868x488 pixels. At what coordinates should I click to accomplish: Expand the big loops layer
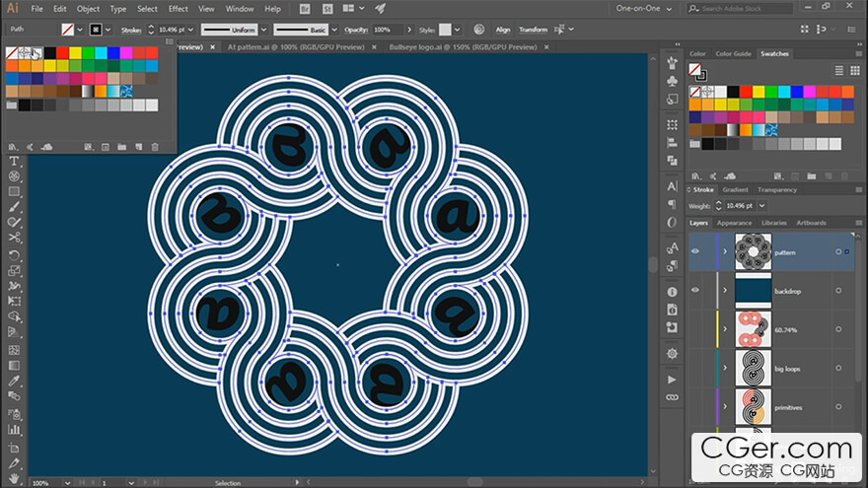(725, 368)
